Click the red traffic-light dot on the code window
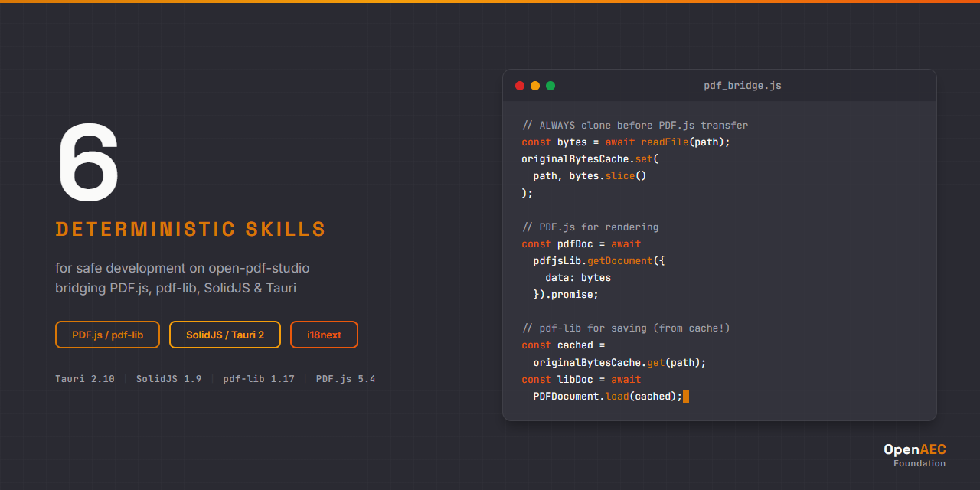This screenshot has width=980, height=490. pyautogui.click(x=520, y=86)
